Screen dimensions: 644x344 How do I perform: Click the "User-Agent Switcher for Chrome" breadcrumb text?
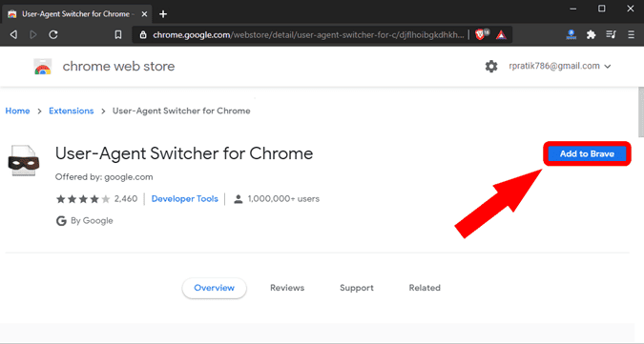pos(181,111)
